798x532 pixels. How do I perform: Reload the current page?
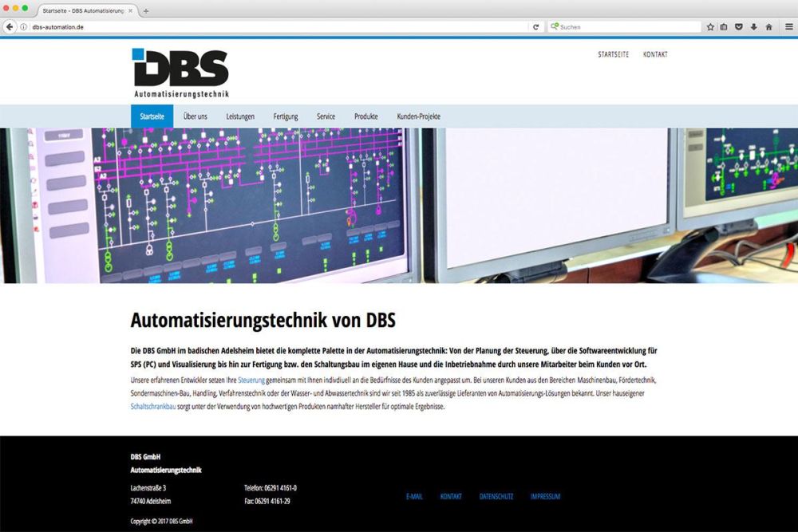tap(535, 26)
